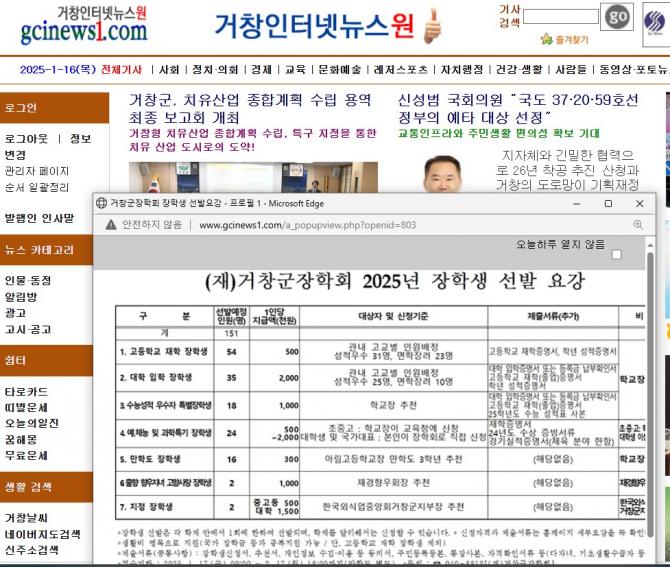Click the 즐겨찾기 favorites star icon

point(546,40)
